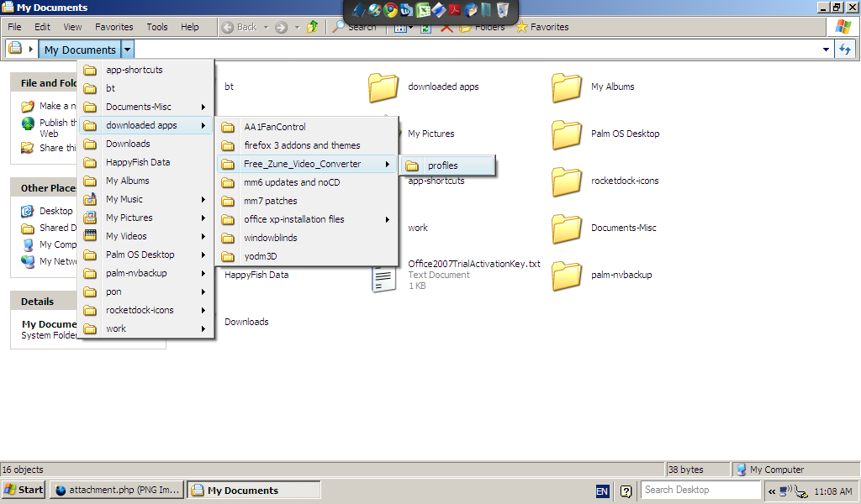Open Microsoft Word from the dock
This screenshot has width=861, height=504.
(407, 10)
